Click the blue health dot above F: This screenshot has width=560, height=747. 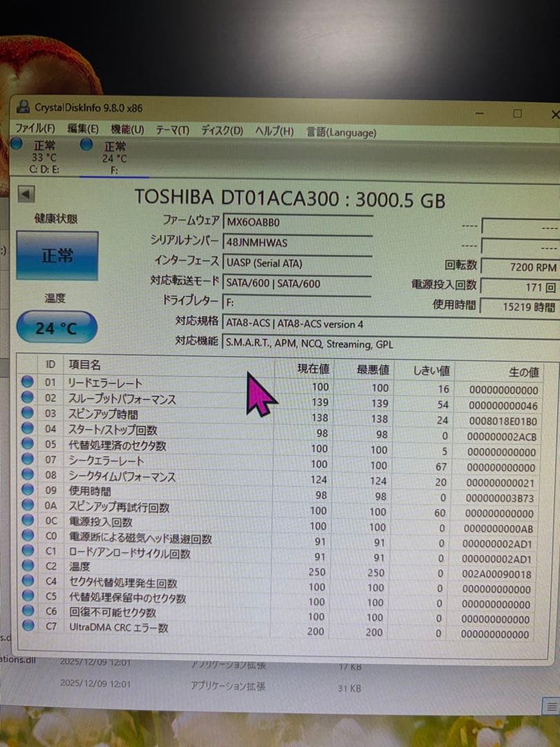click(x=86, y=144)
